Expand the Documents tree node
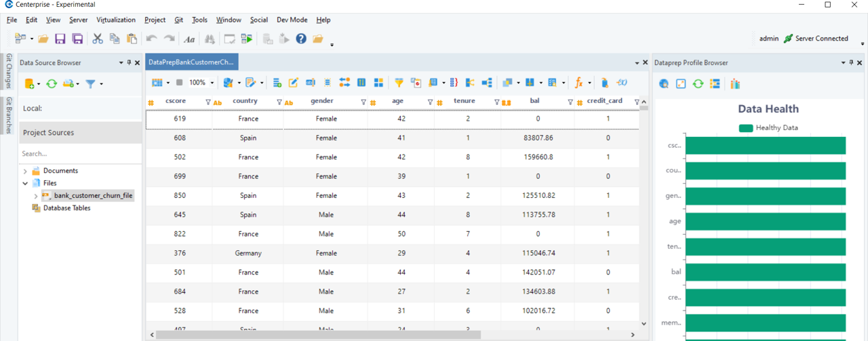868x341 pixels. (x=26, y=171)
